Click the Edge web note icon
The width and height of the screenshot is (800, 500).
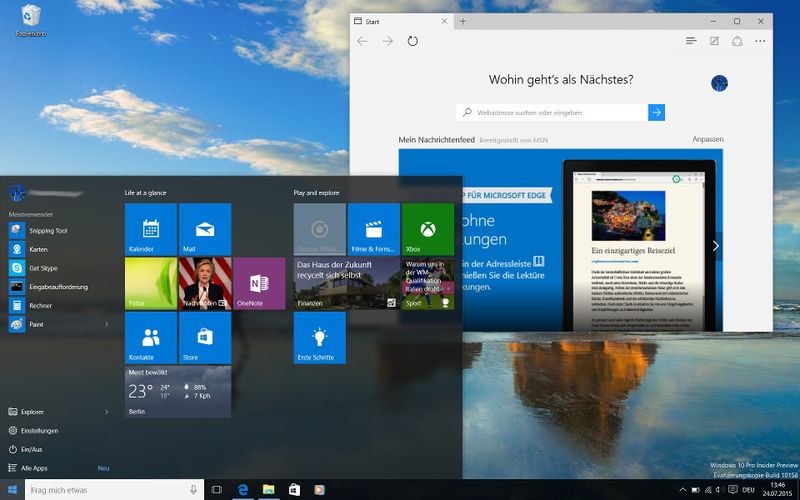[714, 41]
